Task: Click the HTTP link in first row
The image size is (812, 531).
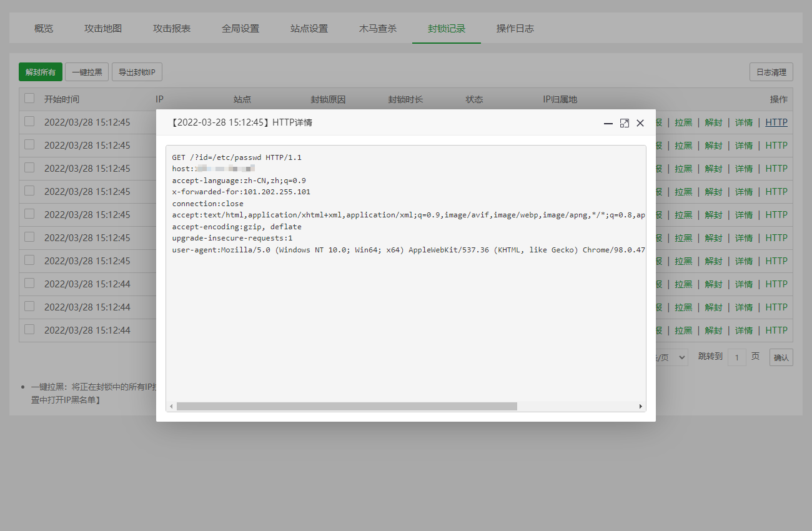Action: (776, 122)
